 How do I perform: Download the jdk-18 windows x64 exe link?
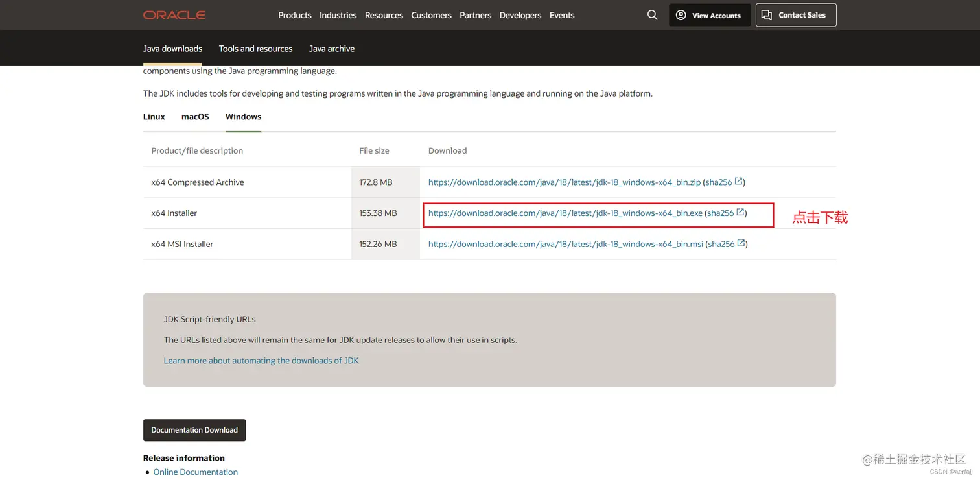tap(565, 213)
